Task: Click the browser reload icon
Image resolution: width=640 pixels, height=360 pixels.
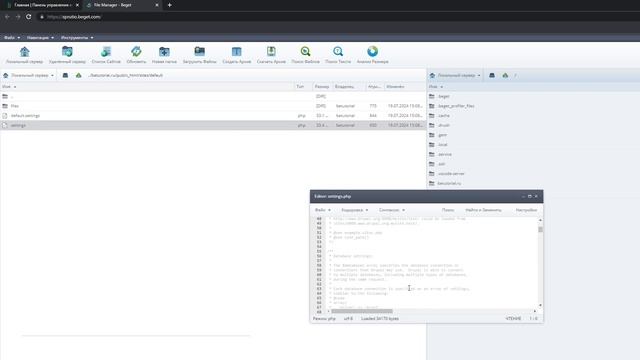Action: pyautogui.click(x=29, y=17)
